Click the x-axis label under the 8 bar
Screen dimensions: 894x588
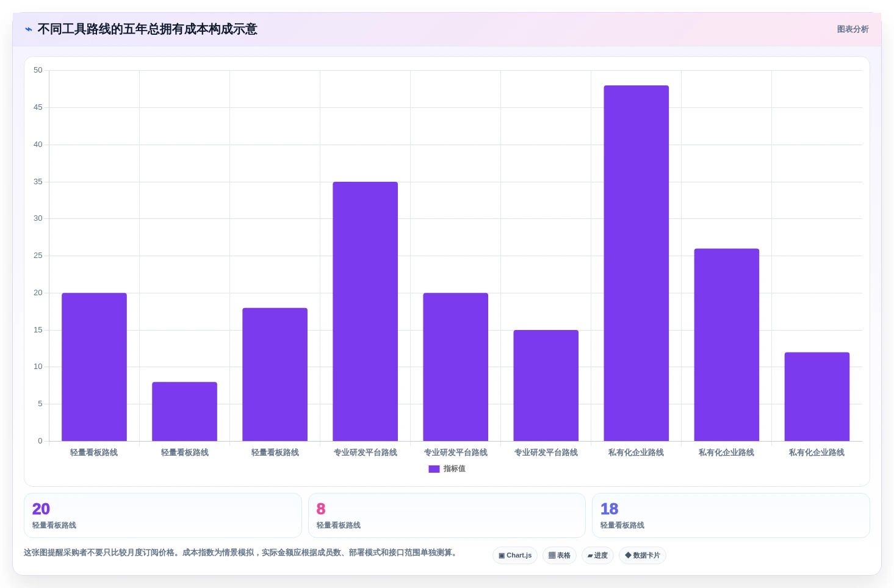tap(184, 453)
